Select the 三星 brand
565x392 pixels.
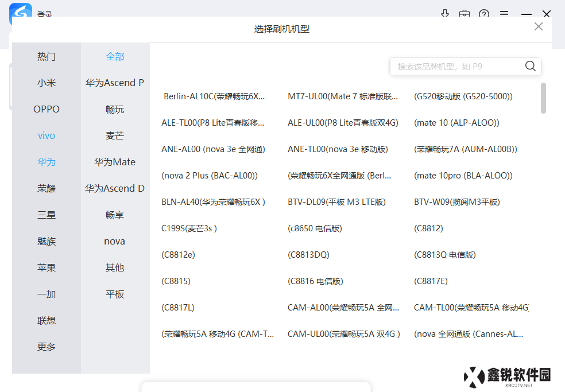pyautogui.click(x=47, y=215)
